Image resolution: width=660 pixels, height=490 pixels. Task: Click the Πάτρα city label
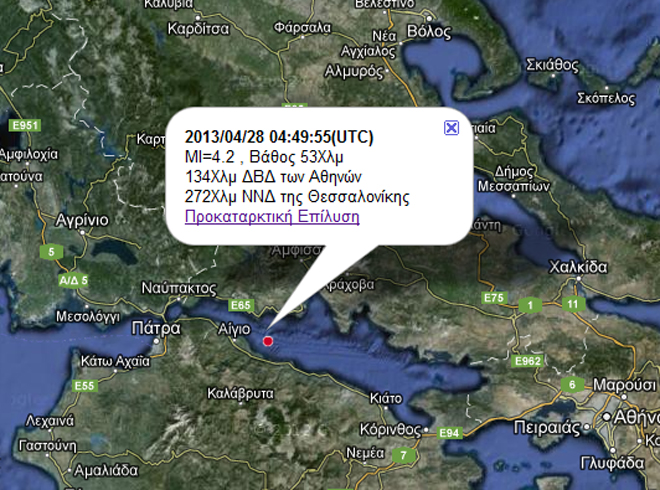[156, 328]
